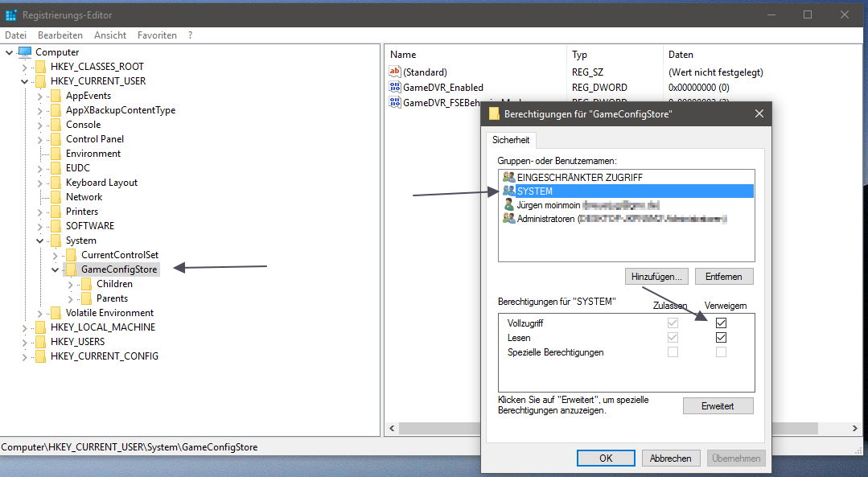Click the EINGESCHRÄNKTER ZUGRIFF group icon
The width and height of the screenshot is (868, 477).
point(508,177)
